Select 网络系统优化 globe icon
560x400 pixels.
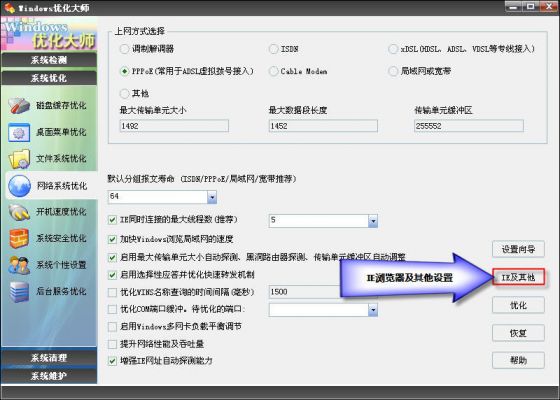coord(19,186)
